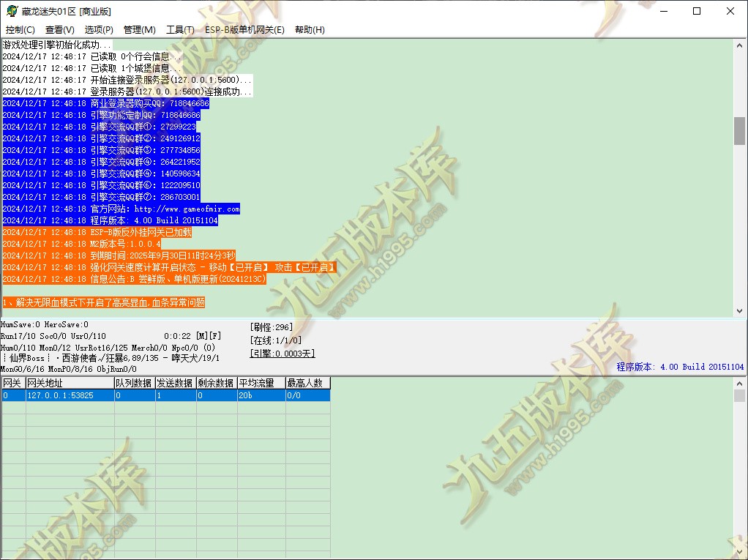Click the log line 强化网关速度计算开启状态
The width and height of the screenshot is (748, 560).
[169, 267]
